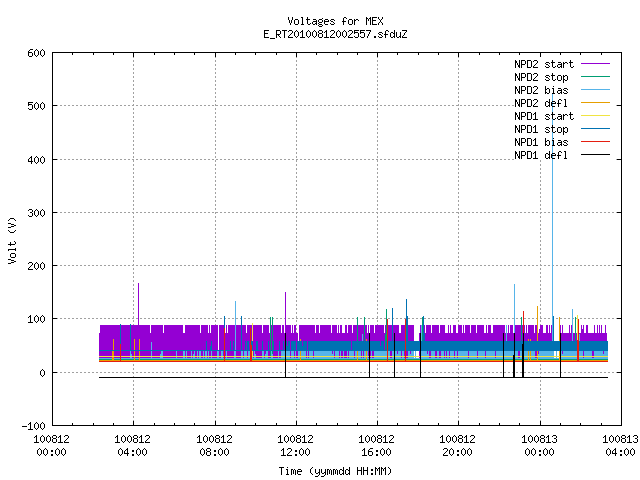Click the purple line sample beside NPD2 start
640x480 pixels.
(595, 64)
